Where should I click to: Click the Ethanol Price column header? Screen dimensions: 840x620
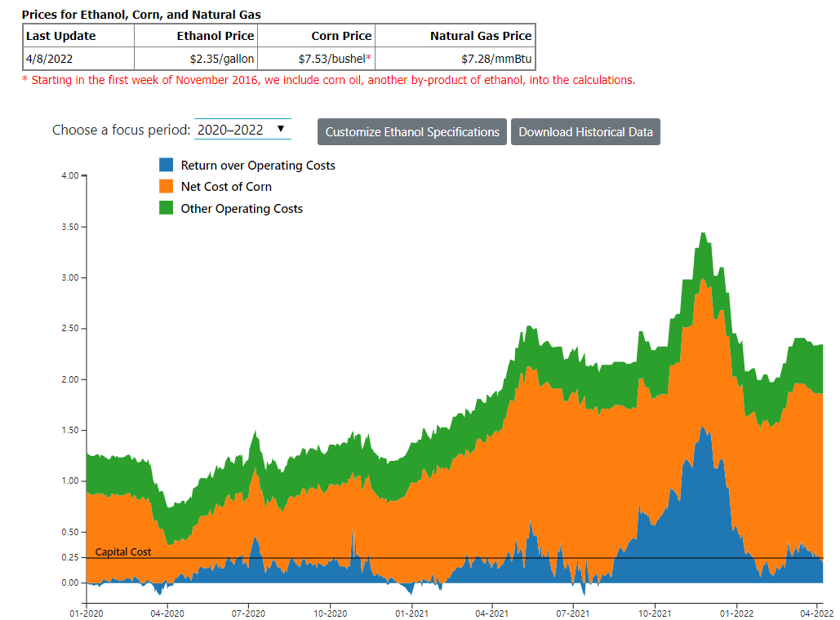tap(216, 36)
